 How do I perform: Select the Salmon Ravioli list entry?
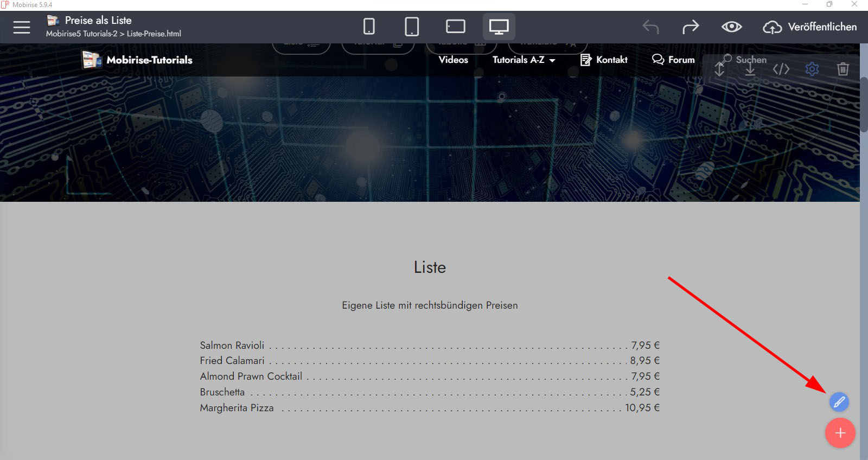click(x=232, y=345)
